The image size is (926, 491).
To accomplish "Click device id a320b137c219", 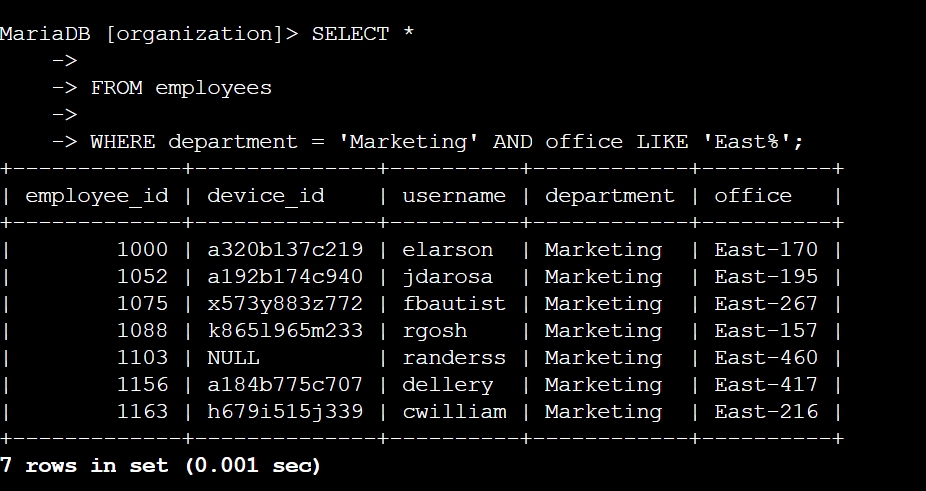I will click(285, 250).
